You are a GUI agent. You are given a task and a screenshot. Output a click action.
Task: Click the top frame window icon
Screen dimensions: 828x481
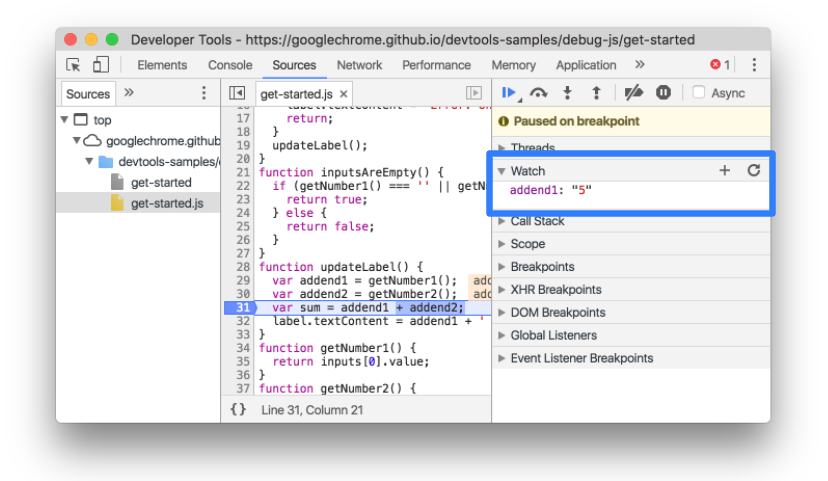pyautogui.click(x=80, y=119)
